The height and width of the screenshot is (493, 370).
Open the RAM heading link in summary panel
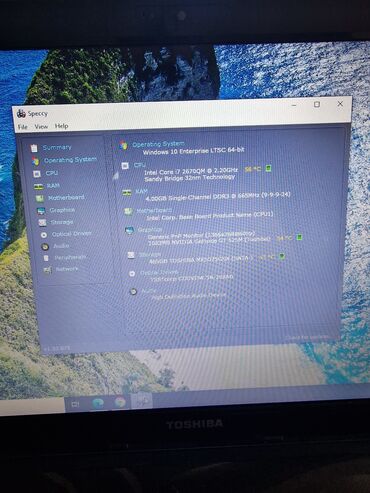(x=141, y=191)
